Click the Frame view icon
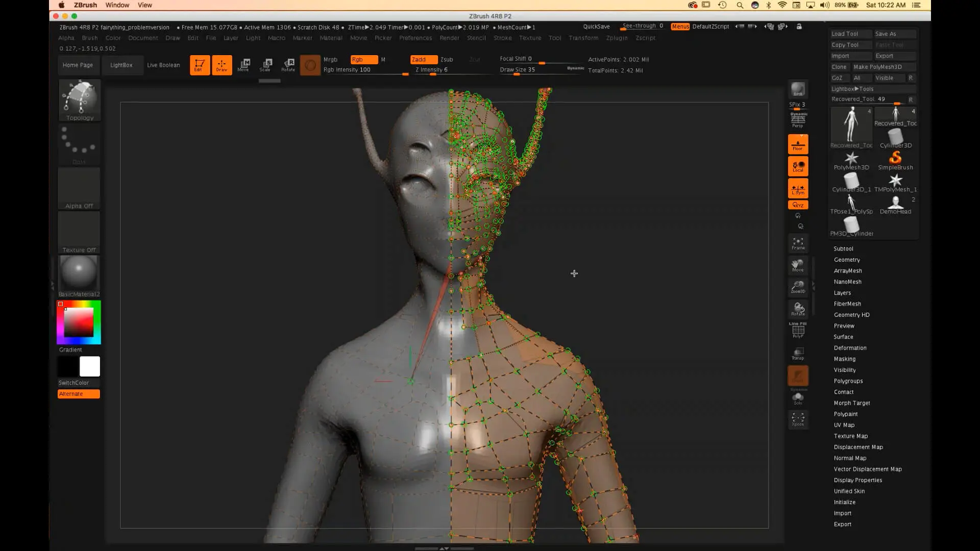980x551 pixels. pos(798,243)
